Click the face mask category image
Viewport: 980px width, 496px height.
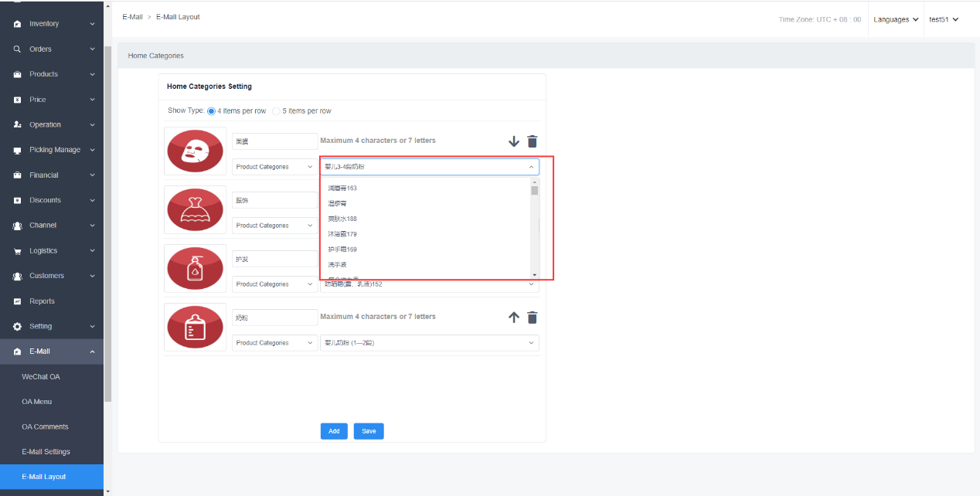[195, 151]
